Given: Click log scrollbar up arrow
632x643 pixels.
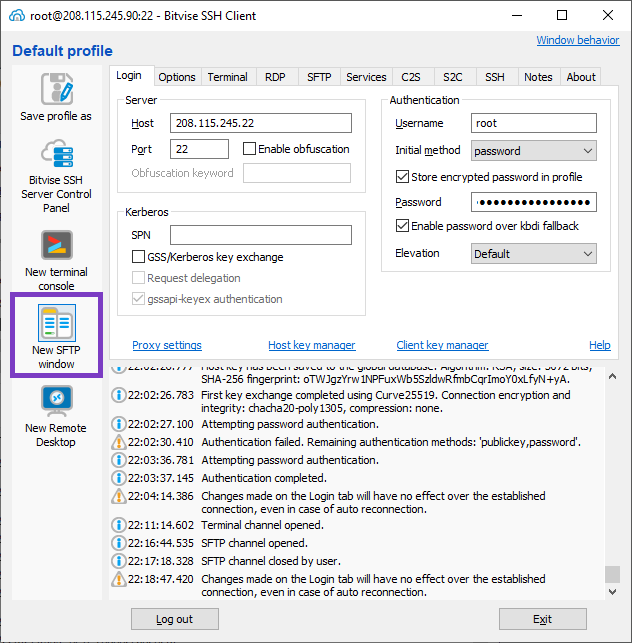Looking at the screenshot, I should (x=612, y=376).
